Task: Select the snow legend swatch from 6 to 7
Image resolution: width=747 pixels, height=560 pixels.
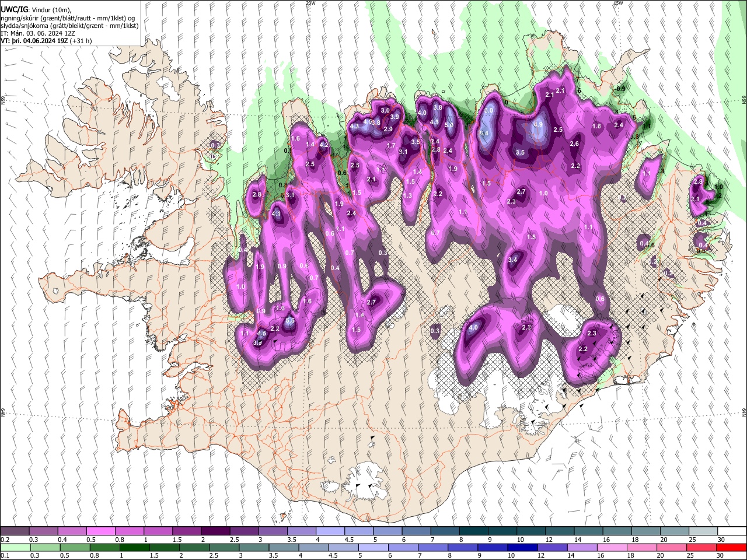Action: point(416,531)
